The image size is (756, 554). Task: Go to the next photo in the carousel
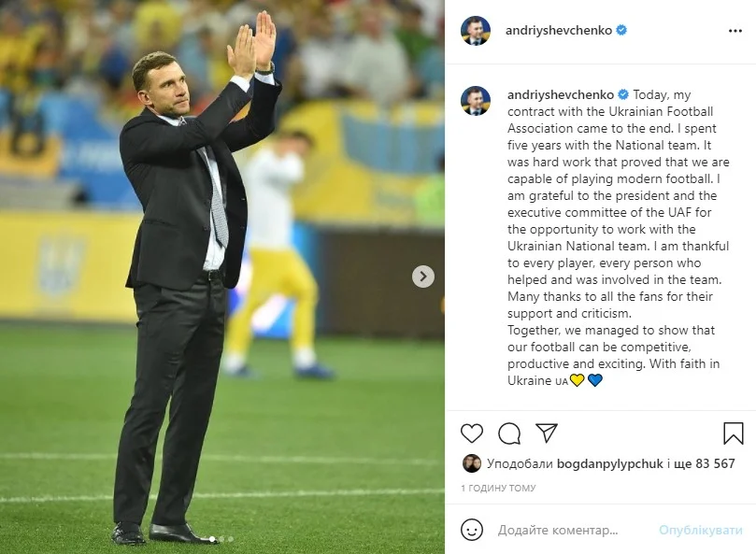(x=422, y=277)
